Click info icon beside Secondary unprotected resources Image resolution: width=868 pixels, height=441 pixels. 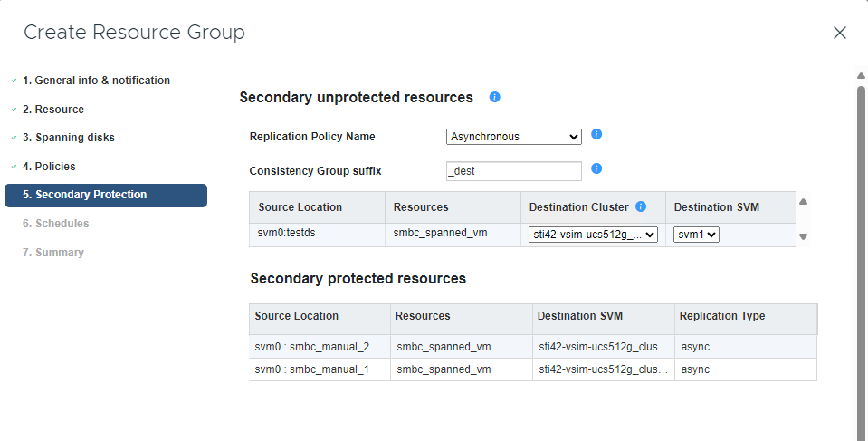pos(494,97)
